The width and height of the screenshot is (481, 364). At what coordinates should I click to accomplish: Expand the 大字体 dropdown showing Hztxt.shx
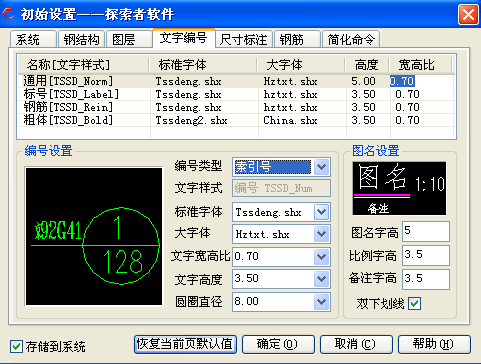tap(321, 234)
